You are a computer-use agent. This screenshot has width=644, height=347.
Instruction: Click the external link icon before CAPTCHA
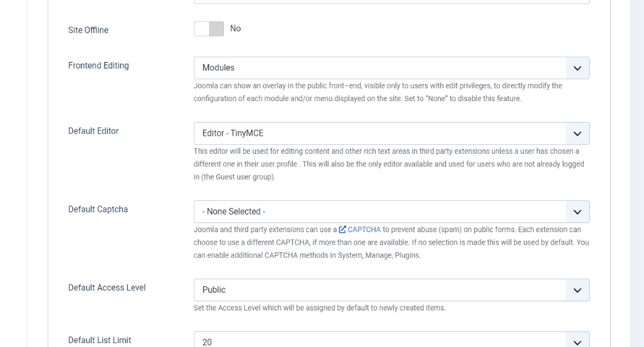click(342, 230)
